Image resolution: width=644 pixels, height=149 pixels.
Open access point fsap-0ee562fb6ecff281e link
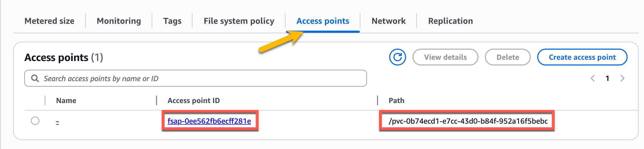pos(209,121)
